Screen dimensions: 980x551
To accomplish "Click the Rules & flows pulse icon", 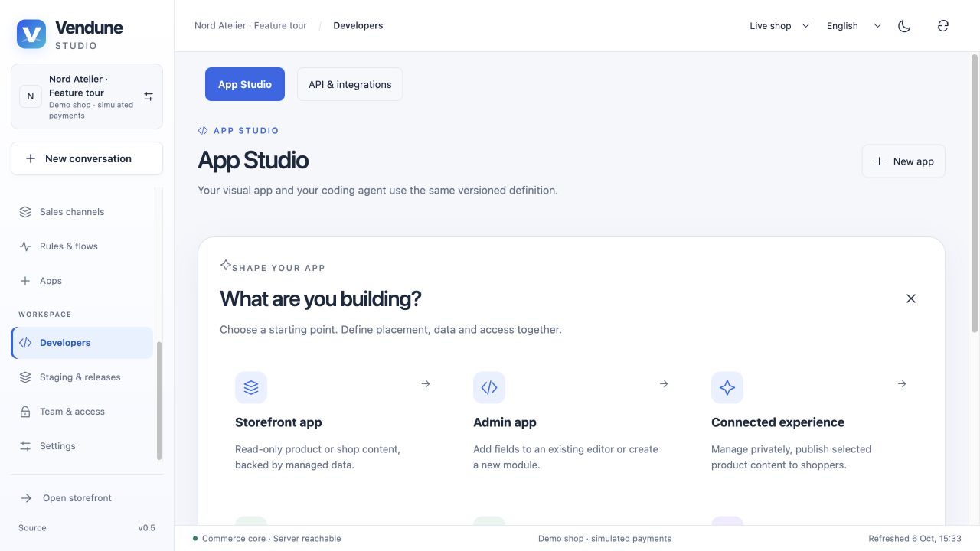I will point(25,246).
